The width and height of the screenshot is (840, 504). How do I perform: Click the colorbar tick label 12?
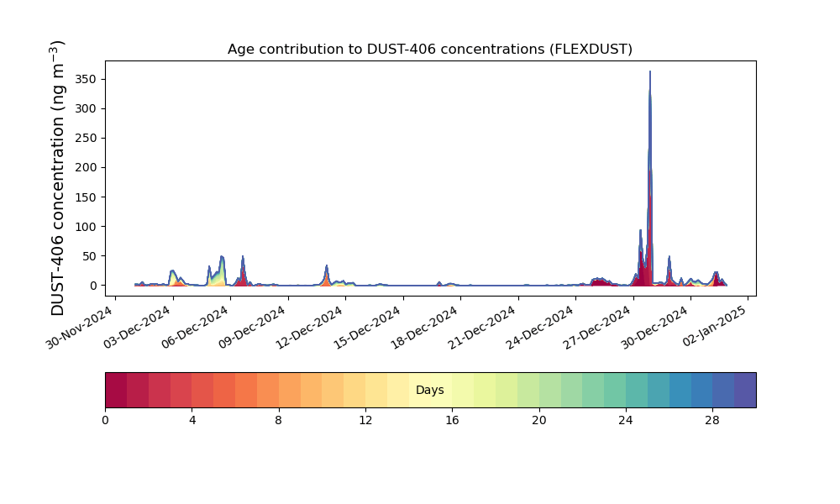[x=365, y=421]
